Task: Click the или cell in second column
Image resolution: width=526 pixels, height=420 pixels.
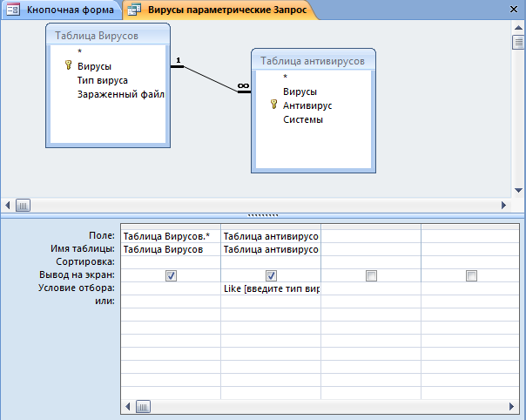Action: tap(270, 301)
